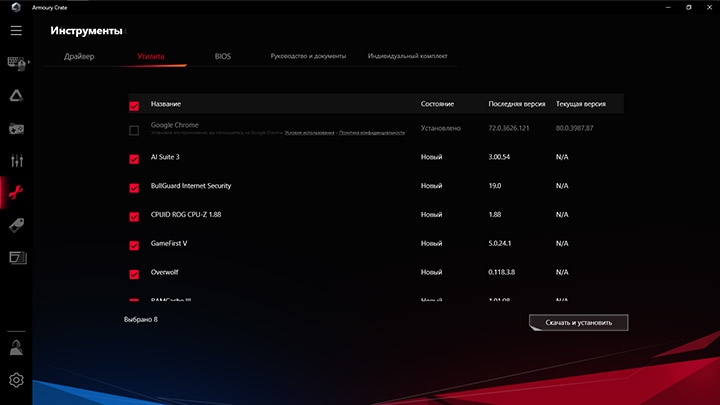This screenshot has height=405, width=720.
Task: Uncheck the BullGuard Internet Security checkbox
Action: click(134, 188)
